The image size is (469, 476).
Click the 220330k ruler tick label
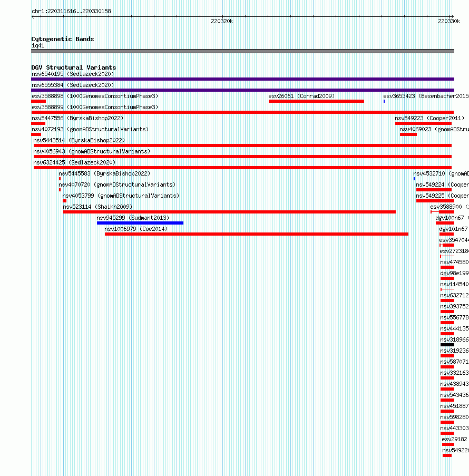(449, 21)
